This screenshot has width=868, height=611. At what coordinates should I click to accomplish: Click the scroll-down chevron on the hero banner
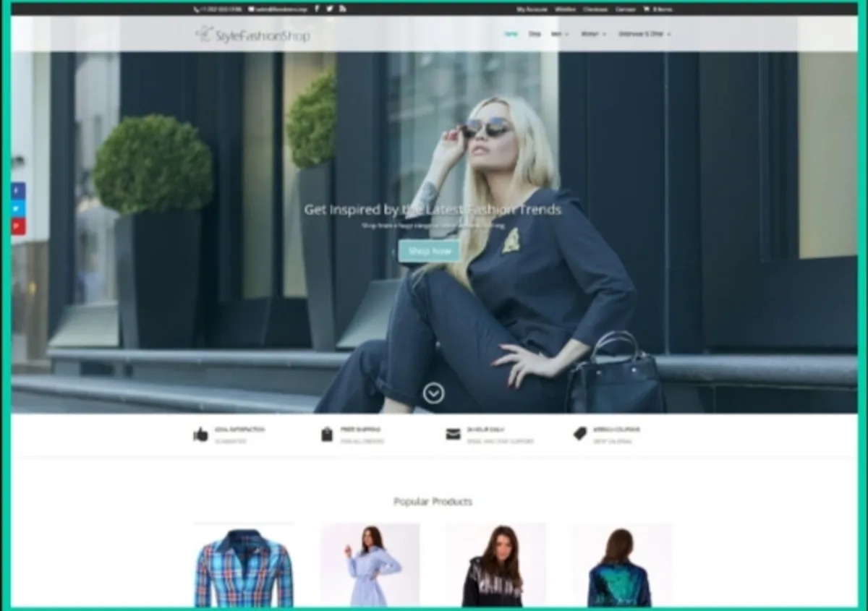tap(434, 394)
